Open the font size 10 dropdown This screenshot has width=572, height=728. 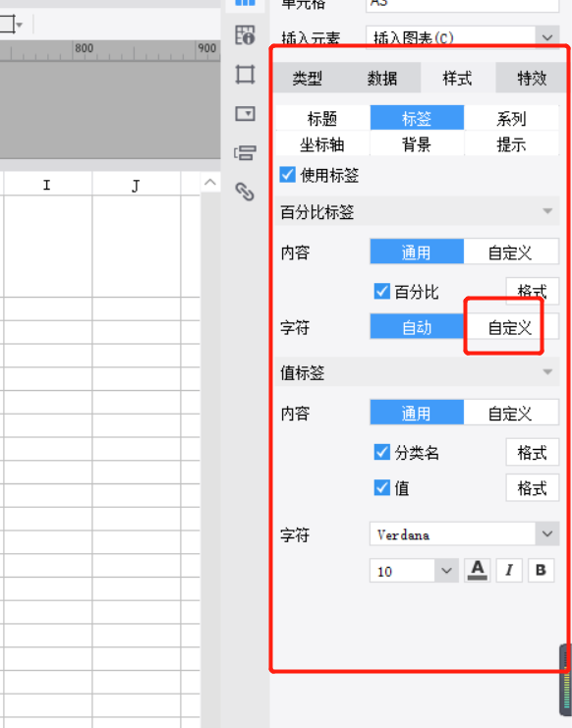point(446,571)
